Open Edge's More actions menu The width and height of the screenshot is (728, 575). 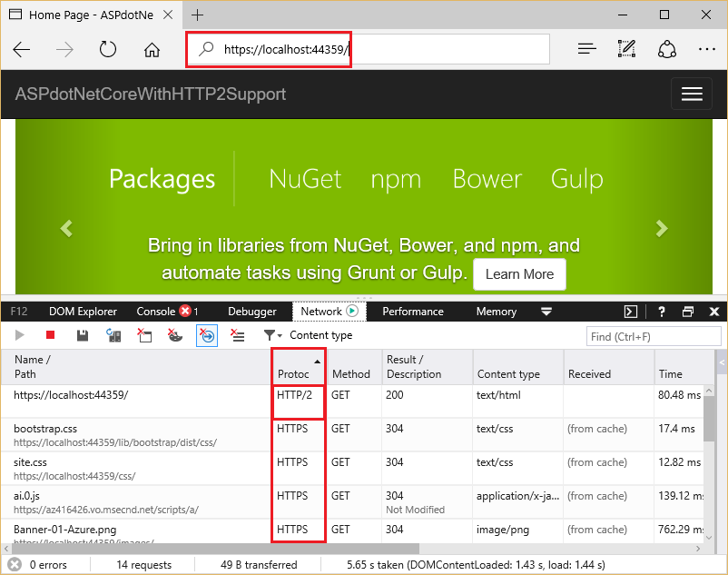[x=706, y=49]
